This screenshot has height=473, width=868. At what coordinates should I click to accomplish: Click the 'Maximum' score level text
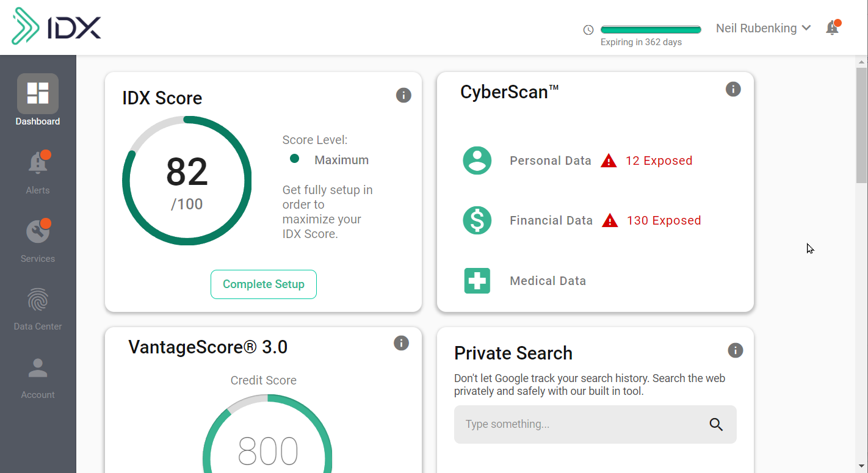tap(342, 160)
